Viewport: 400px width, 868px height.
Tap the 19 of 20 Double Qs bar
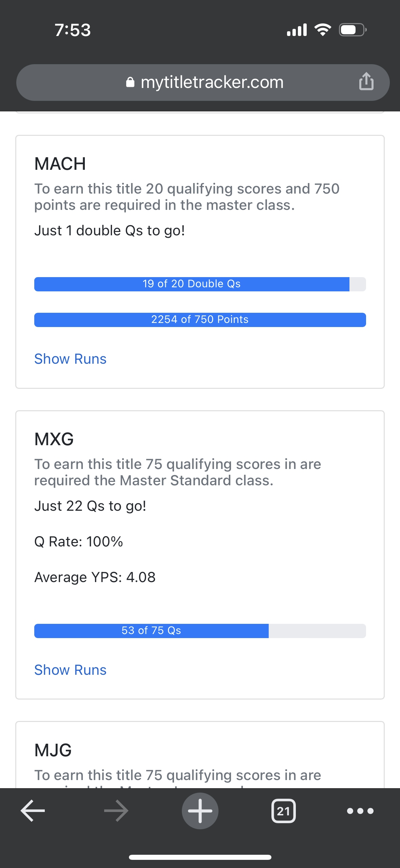click(200, 284)
